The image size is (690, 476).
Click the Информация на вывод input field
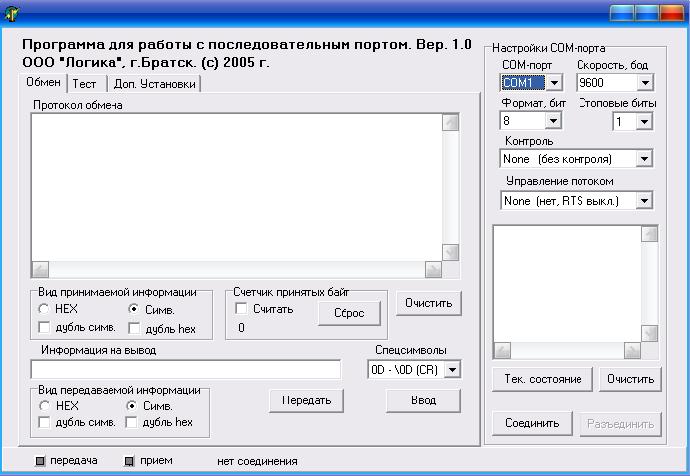click(185, 369)
